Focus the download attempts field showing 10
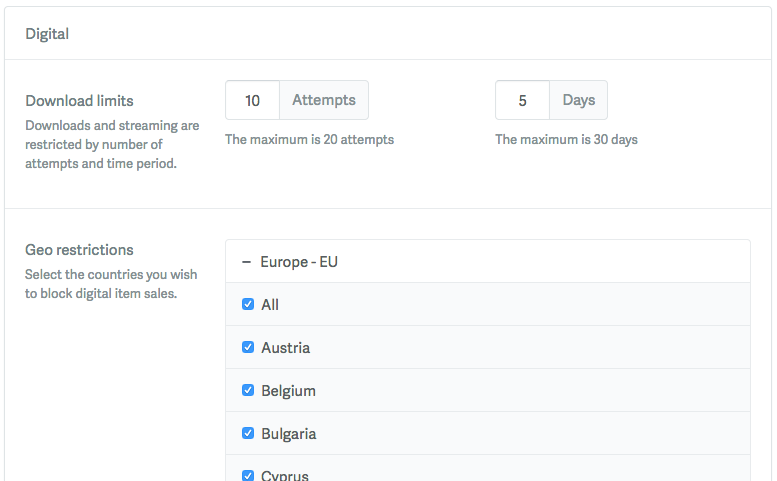Screen dimensions: 777x481 pos(252,100)
